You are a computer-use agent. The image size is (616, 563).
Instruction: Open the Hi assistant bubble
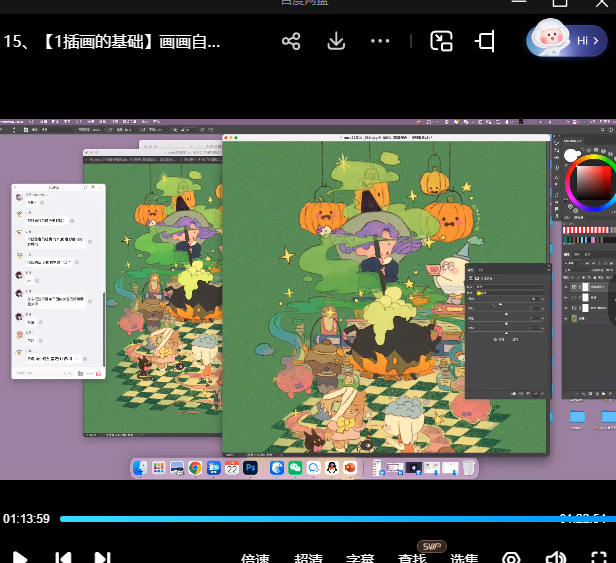coord(567,41)
